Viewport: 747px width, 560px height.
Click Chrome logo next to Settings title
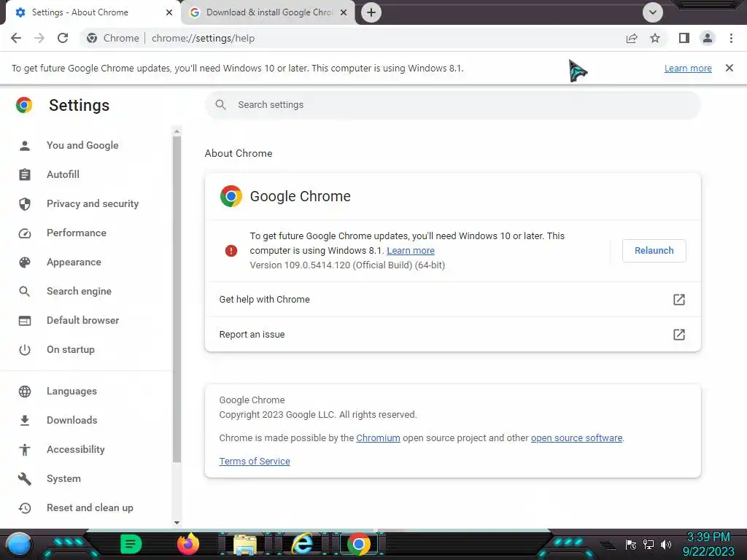pyautogui.click(x=24, y=105)
